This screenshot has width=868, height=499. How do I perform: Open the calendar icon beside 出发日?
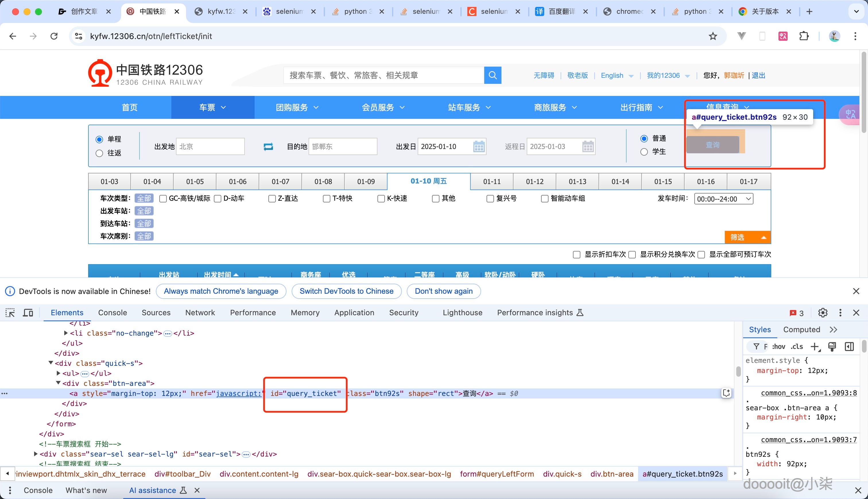479,146
